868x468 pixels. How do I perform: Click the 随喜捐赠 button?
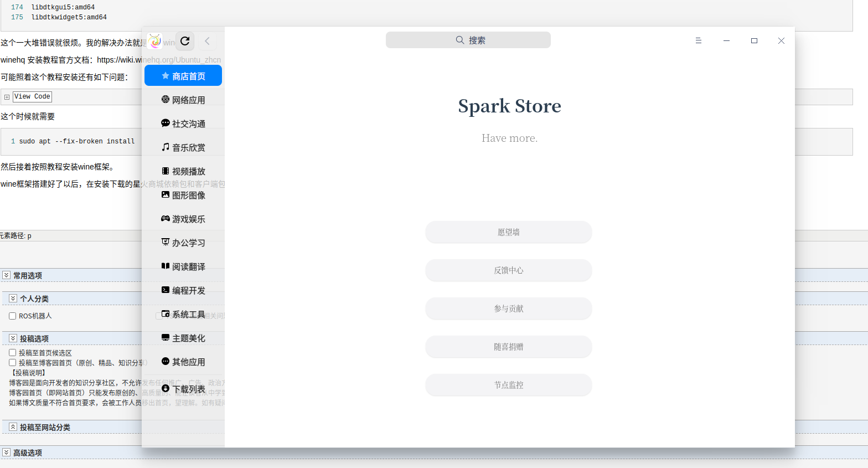pos(509,347)
